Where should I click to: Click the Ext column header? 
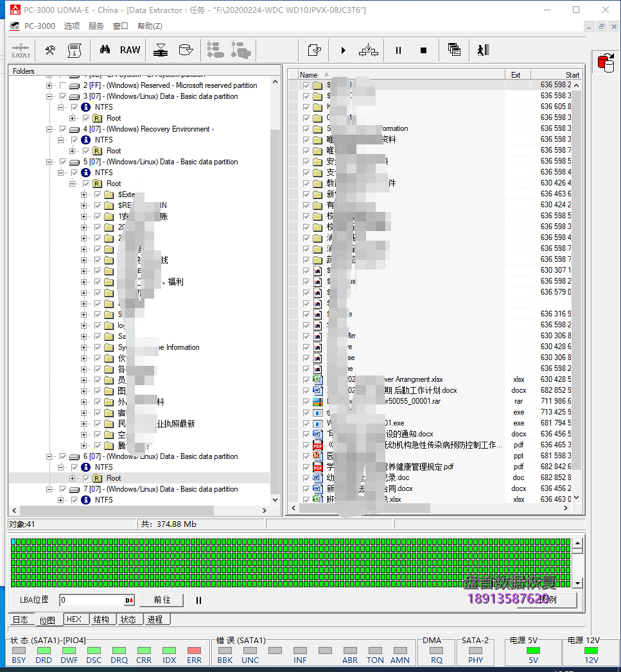(x=516, y=74)
